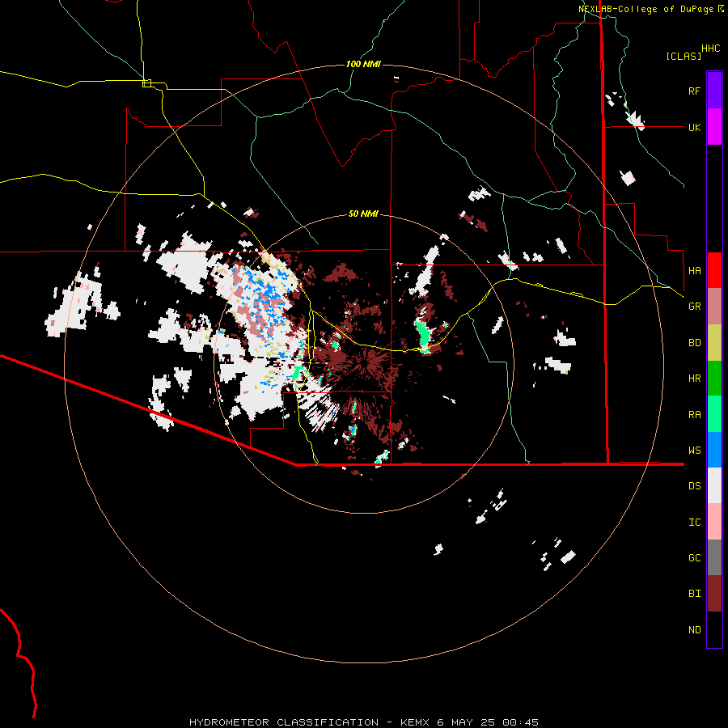Viewport: 728px width, 728px height.
Task: Click the HA red color swatch
Action: [714, 270]
